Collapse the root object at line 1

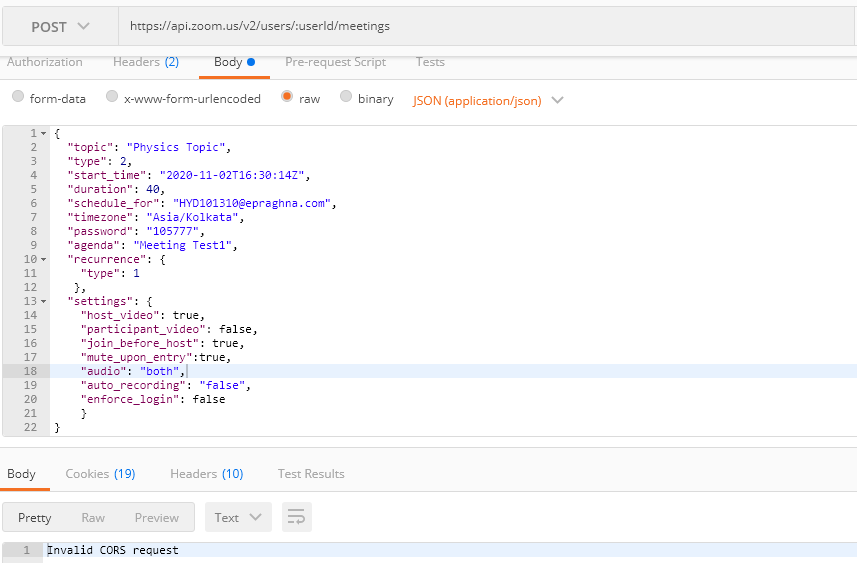pyautogui.click(x=44, y=133)
